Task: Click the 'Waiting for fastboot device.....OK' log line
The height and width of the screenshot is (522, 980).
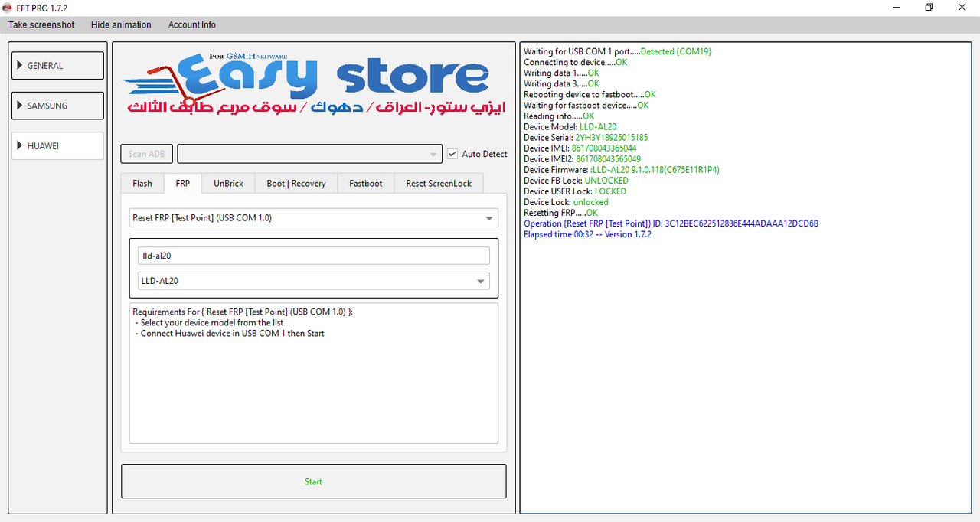Action: pos(586,106)
